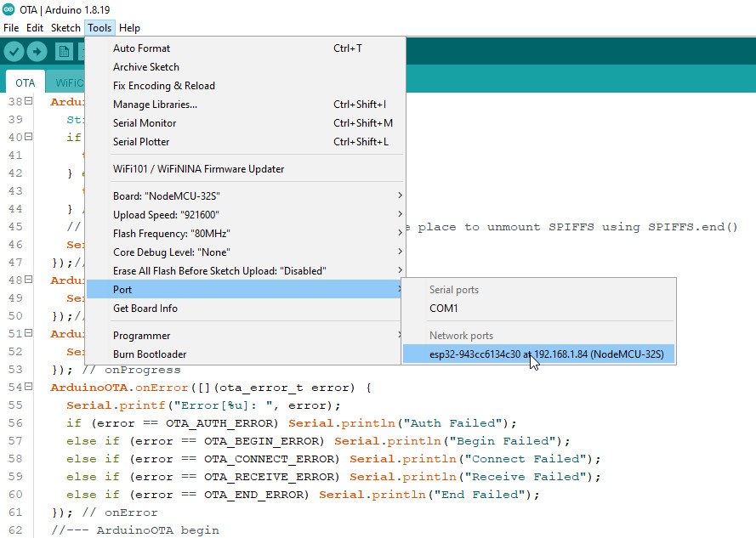Image resolution: width=756 pixels, height=538 pixels.
Task: Create a new sketch with the New icon
Action: 64,51
